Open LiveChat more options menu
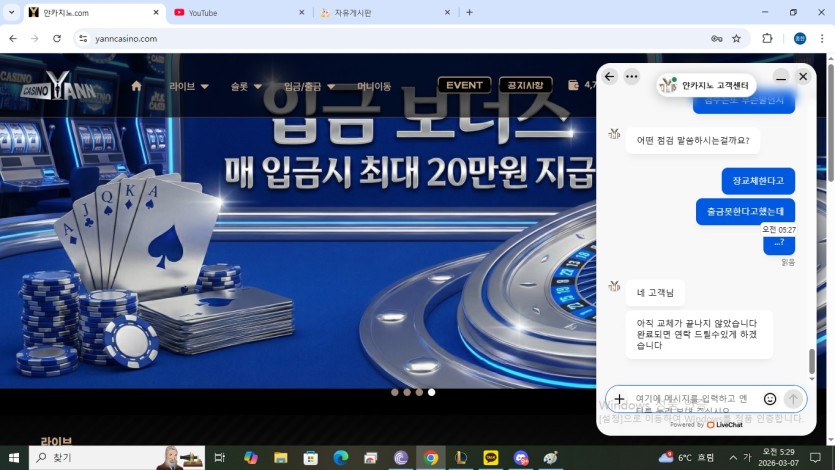This screenshot has width=835, height=470. coord(632,77)
